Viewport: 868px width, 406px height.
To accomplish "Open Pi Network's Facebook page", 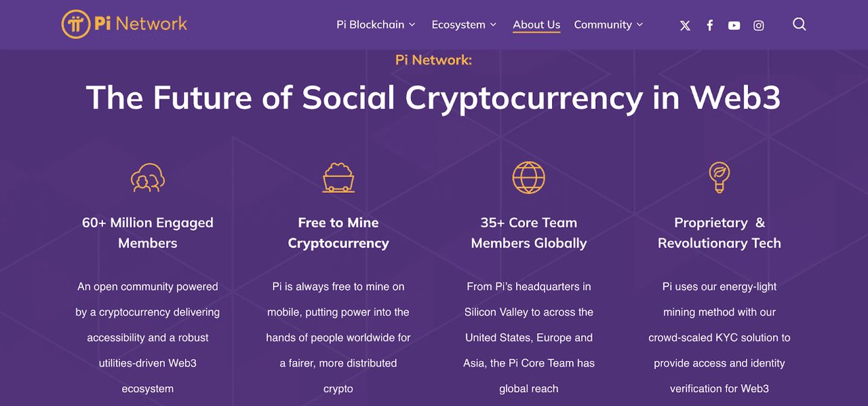I will [709, 25].
